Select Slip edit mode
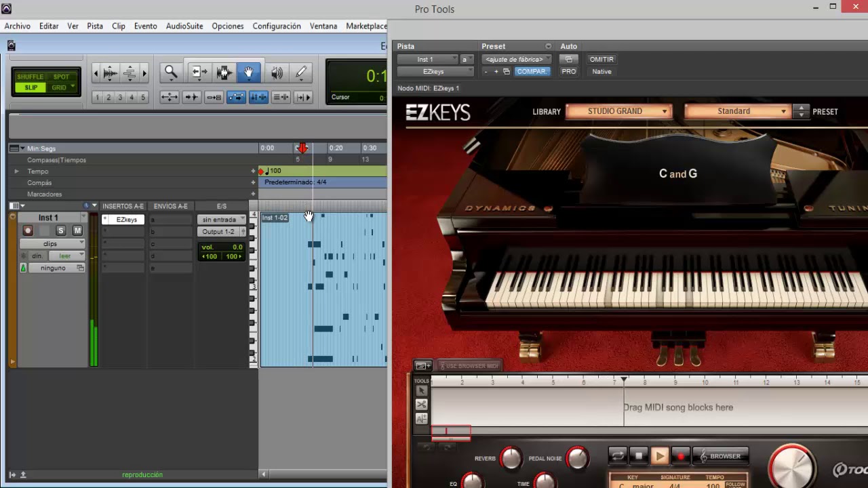868x488 pixels. 31,87
